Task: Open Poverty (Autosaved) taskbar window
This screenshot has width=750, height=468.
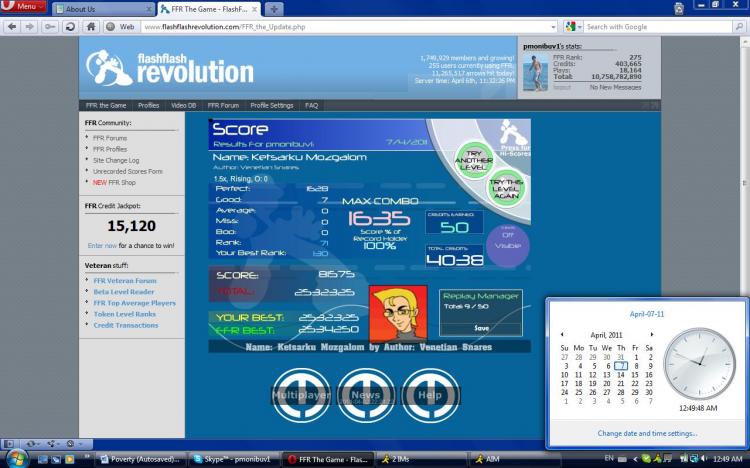Action: click(x=142, y=459)
